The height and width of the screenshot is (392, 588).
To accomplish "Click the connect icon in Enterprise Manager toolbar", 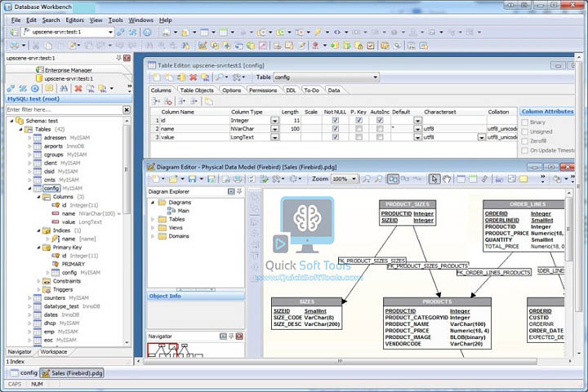I will (11, 88).
